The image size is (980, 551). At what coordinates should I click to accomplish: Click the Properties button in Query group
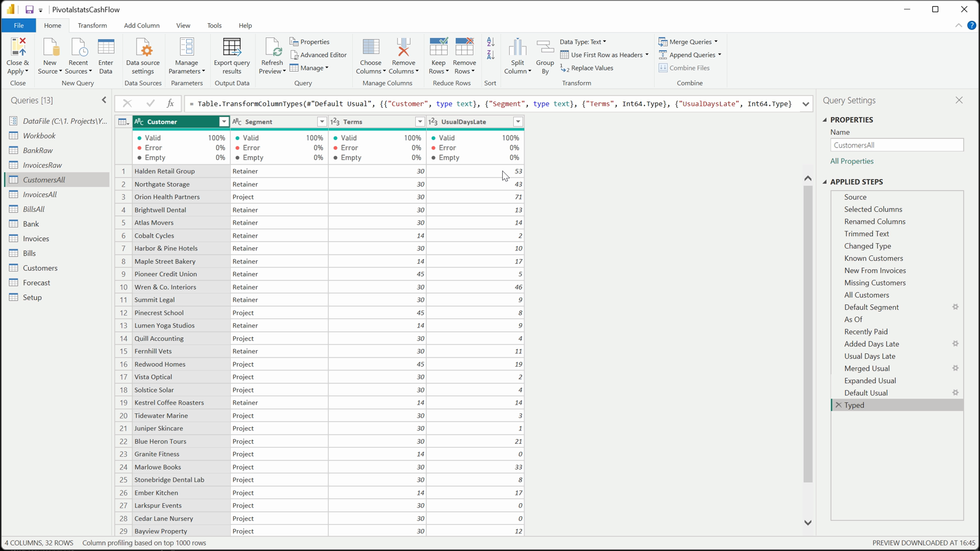coord(310,42)
